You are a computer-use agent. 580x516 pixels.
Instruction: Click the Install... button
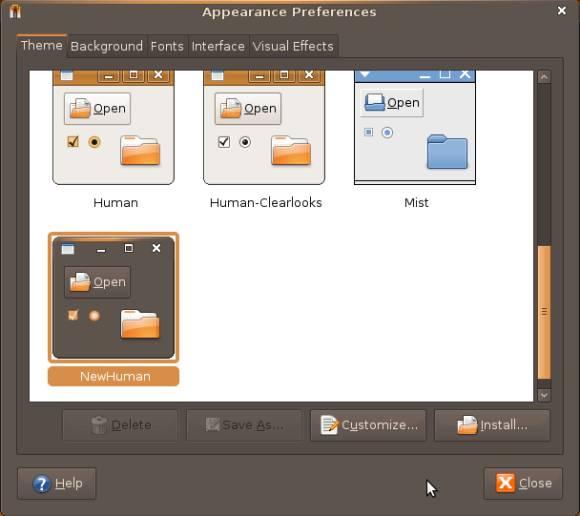click(492, 425)
